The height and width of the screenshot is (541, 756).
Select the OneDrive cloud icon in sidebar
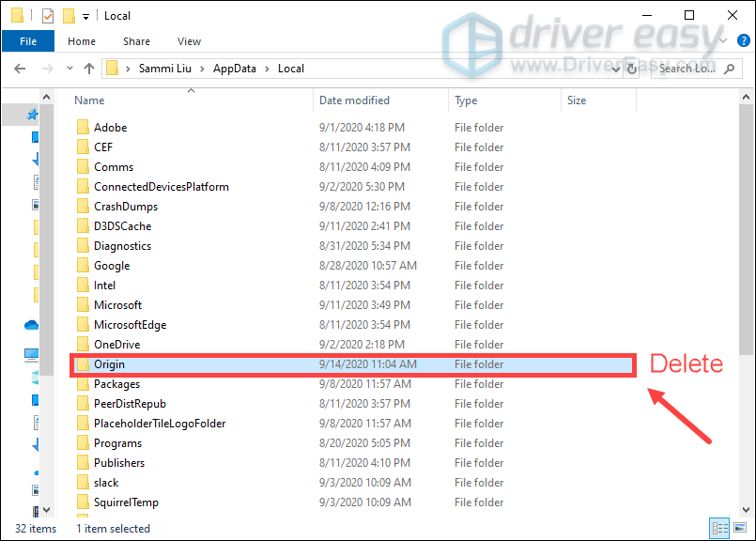[32, 325]
